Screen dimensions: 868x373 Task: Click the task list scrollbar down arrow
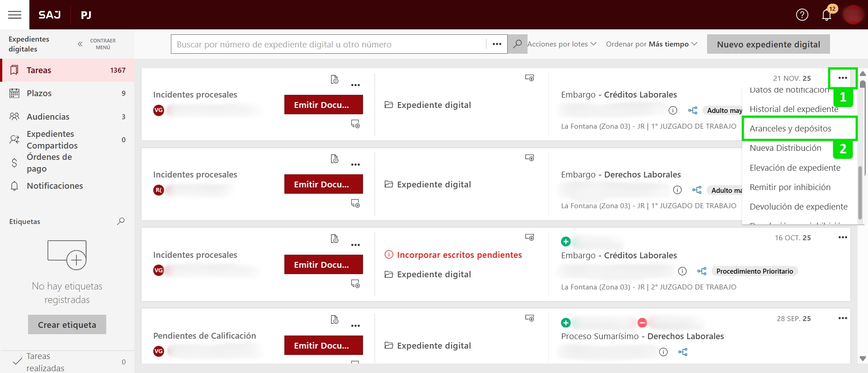tap(863, 358)
